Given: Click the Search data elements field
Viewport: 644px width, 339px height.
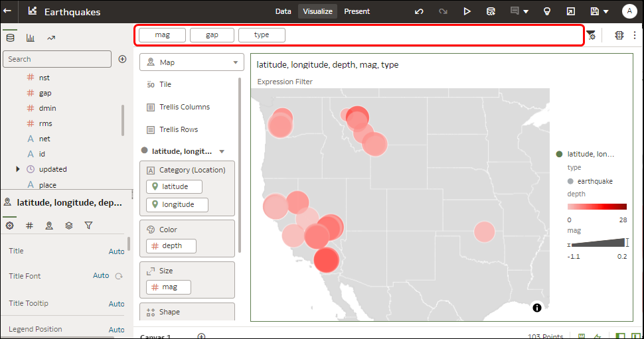Looking at the screenshot, I should (57, 59).
